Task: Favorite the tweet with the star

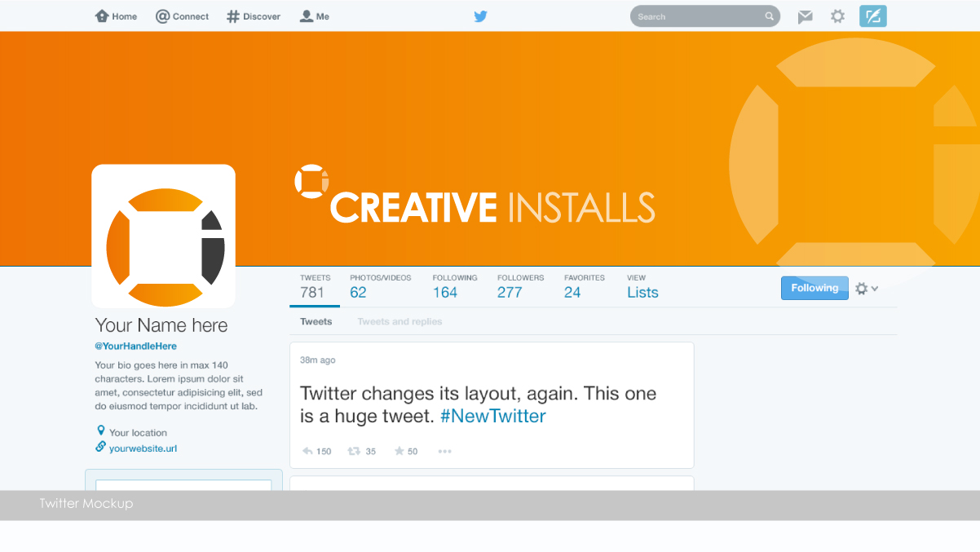Action: [x=406, y=451]
